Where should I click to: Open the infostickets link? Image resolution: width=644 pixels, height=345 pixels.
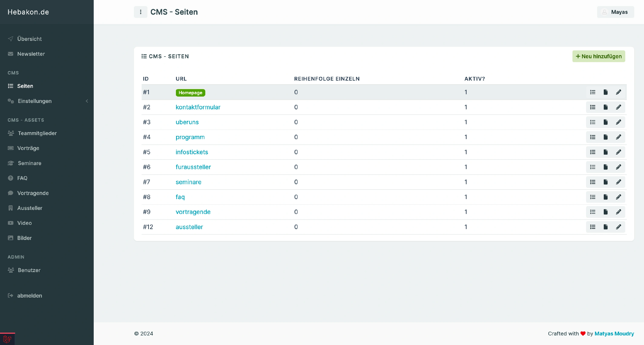192,152
